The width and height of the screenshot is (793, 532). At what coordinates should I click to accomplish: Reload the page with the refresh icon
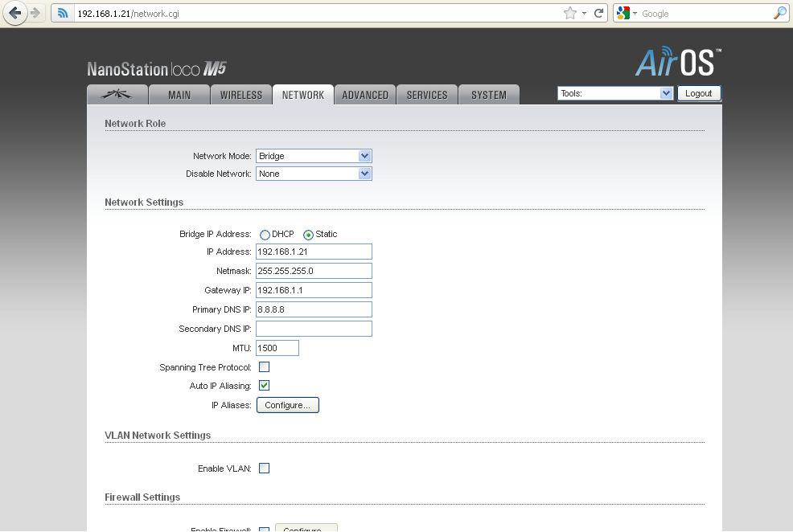pyautogui.click(x=599, y=14)
